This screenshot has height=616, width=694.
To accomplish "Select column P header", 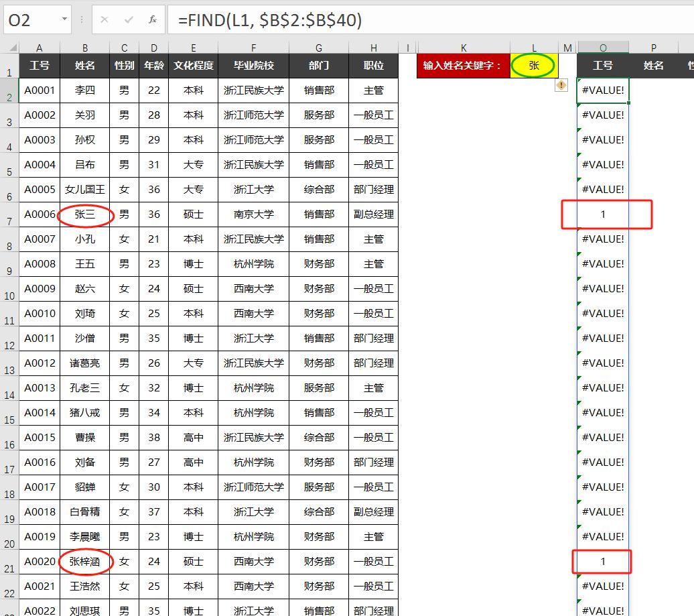I will click(x=654, y=48).
